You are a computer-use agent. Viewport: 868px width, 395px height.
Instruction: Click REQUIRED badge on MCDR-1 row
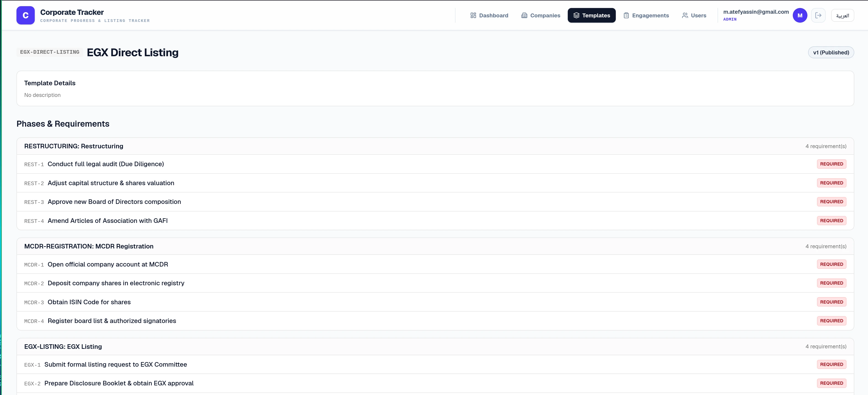(x=831, y=264)
